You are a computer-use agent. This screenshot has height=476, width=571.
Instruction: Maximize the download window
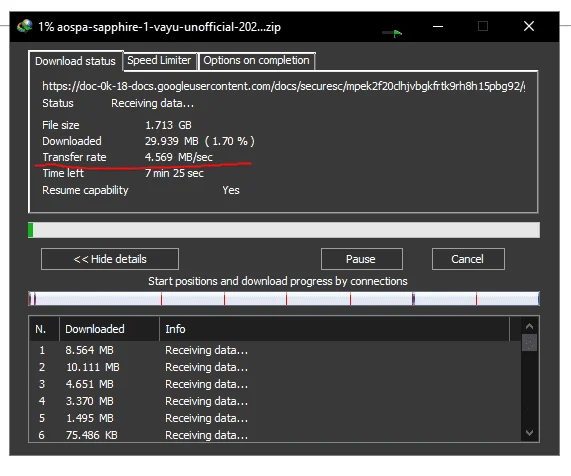483,26
